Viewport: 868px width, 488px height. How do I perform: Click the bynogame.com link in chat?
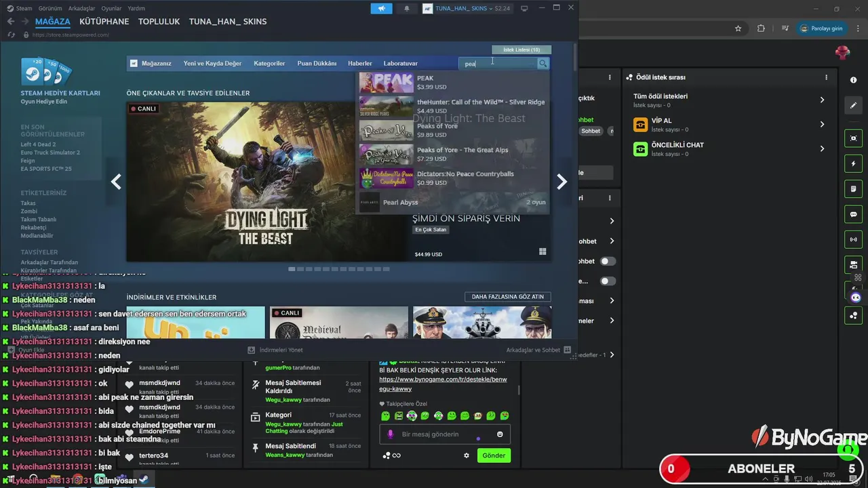coord(444,384)
